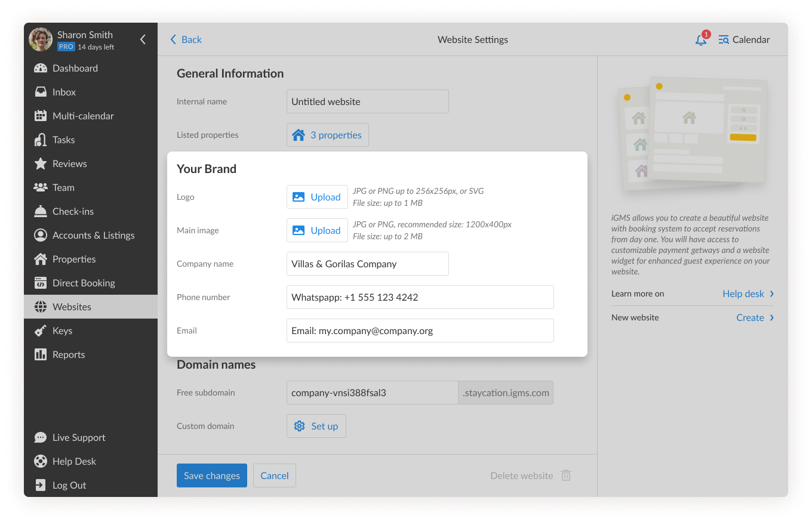Image resolution: width=812 pixels, height=522 pixels.
Task: Open the Multi-calendar page
Action: (82, 116)
